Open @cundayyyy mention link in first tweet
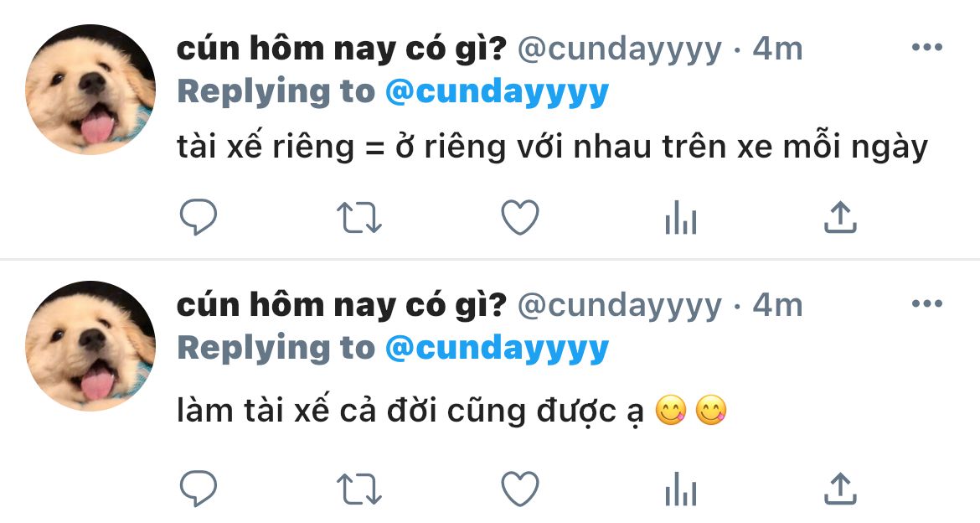The height and width of the screenshot is (523, 980). point(497,92)
